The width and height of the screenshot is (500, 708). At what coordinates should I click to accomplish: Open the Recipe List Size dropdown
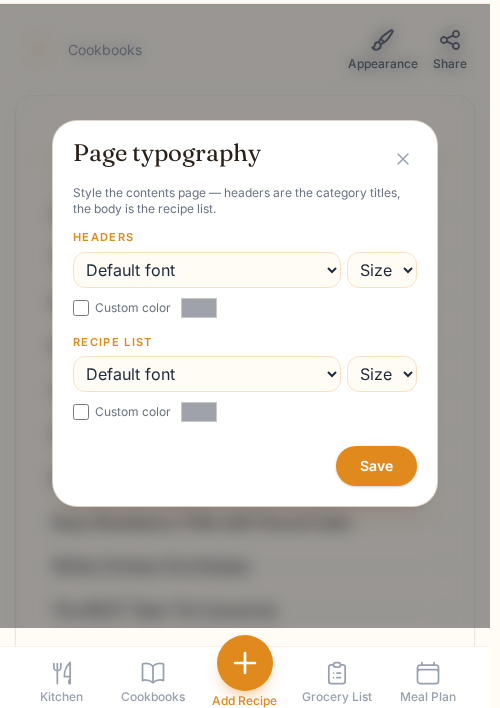point(382,374)
